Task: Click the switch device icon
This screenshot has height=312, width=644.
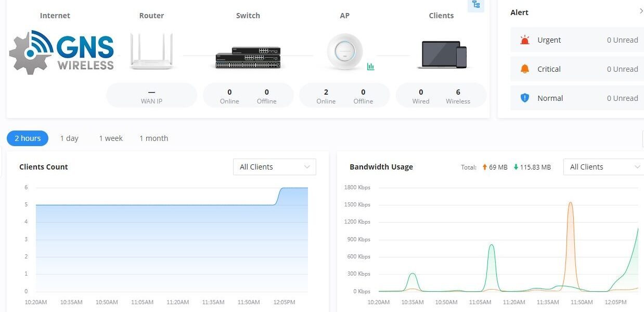Action: click(x=248, y=57)
